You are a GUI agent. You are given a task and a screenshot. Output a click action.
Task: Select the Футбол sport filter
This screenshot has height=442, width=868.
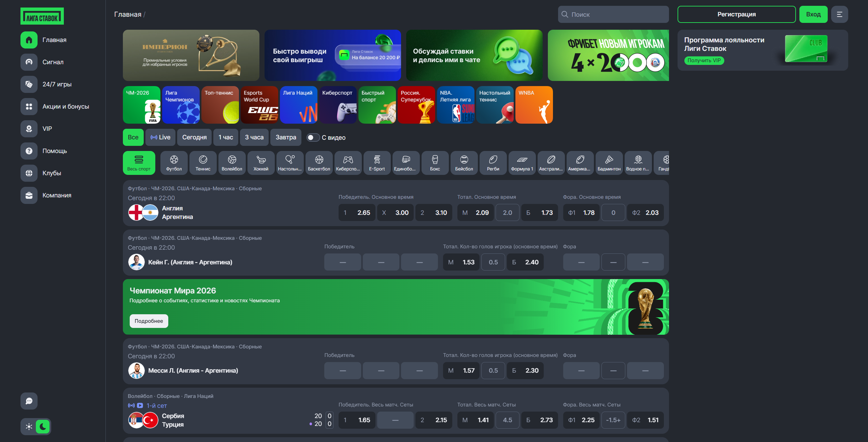(174, 163)
